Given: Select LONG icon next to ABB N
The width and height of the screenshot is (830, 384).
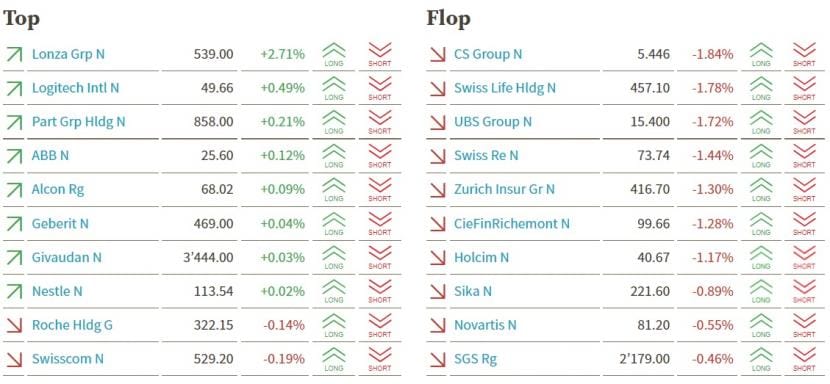Looking at the screenshot, I should pos(333,156).
